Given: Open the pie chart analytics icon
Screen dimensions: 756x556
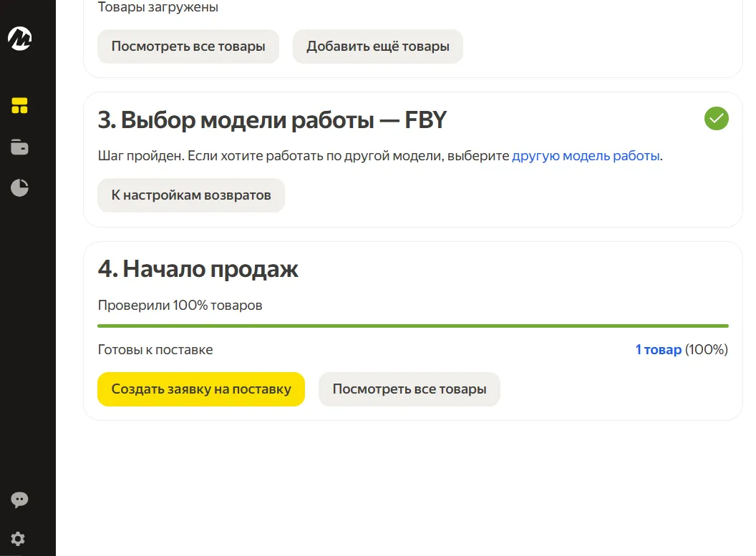Looking at the screenshot, I should click(19, 188).
